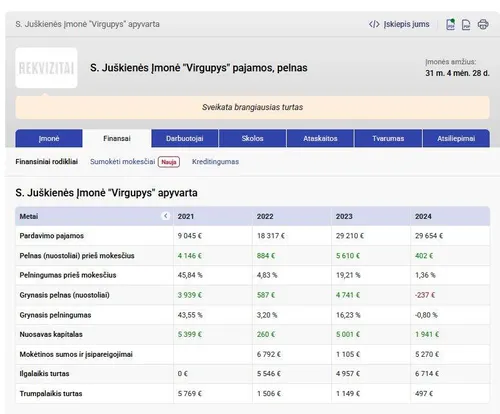Print the page with the printer icon

483,24
